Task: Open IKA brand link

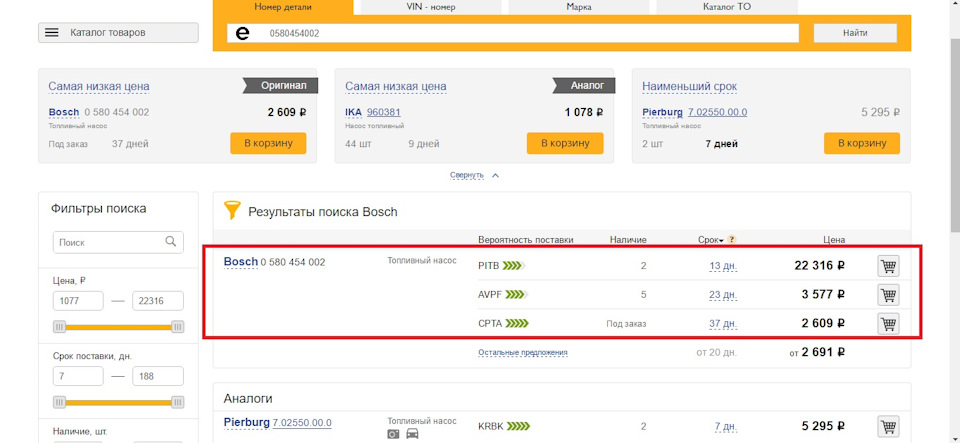Action: [353, 113]
